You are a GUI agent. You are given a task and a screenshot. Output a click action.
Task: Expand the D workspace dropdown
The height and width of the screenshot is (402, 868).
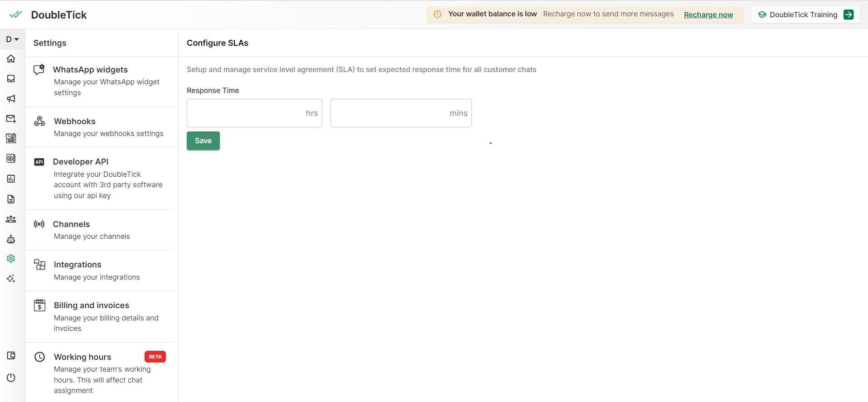coord(12,39)
